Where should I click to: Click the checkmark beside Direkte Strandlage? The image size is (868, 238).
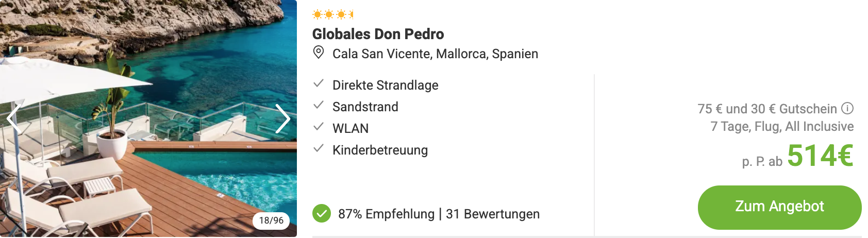[319, 83]
